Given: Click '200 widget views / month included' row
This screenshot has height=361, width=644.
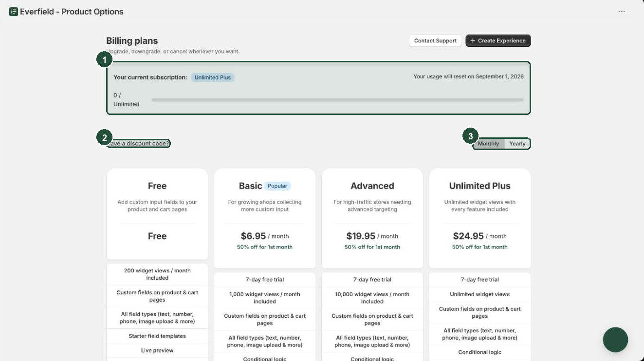Looking at the screenshot, I should 157,274.
